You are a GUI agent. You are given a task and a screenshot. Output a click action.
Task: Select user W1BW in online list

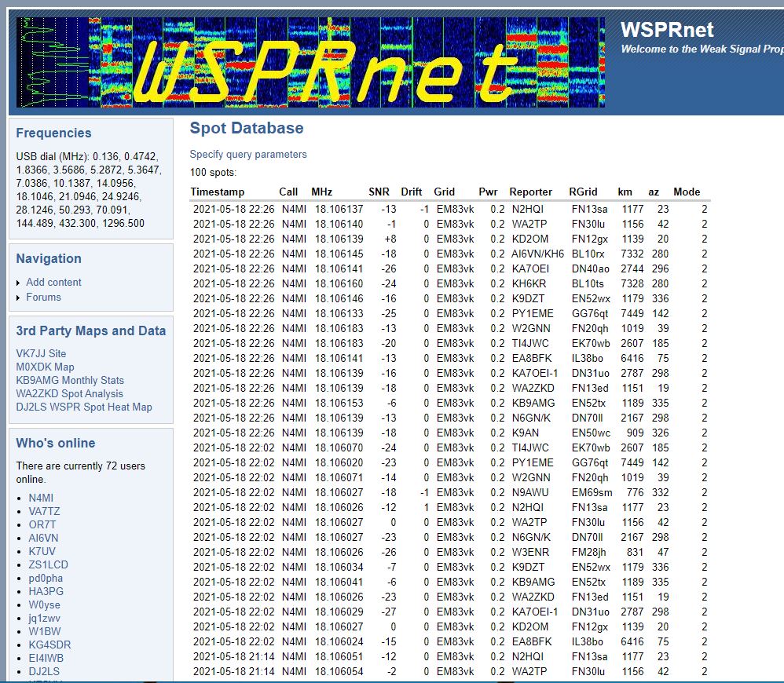pos(45,631)
